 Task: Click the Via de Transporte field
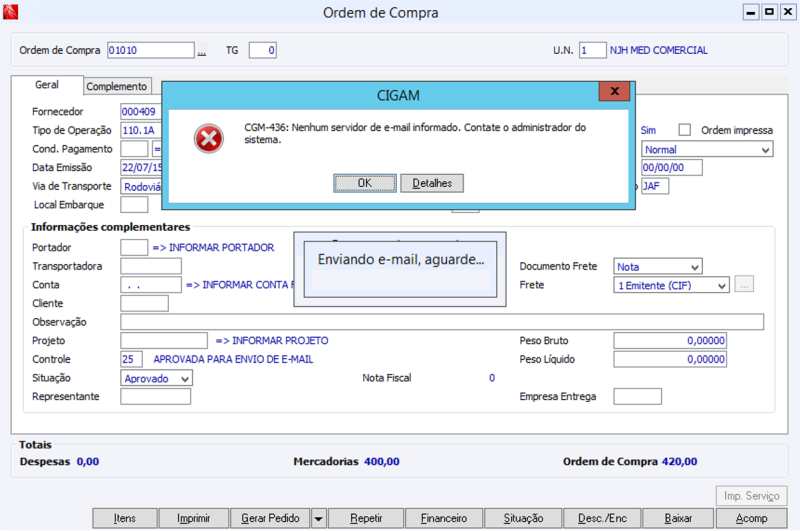[141, 186]
